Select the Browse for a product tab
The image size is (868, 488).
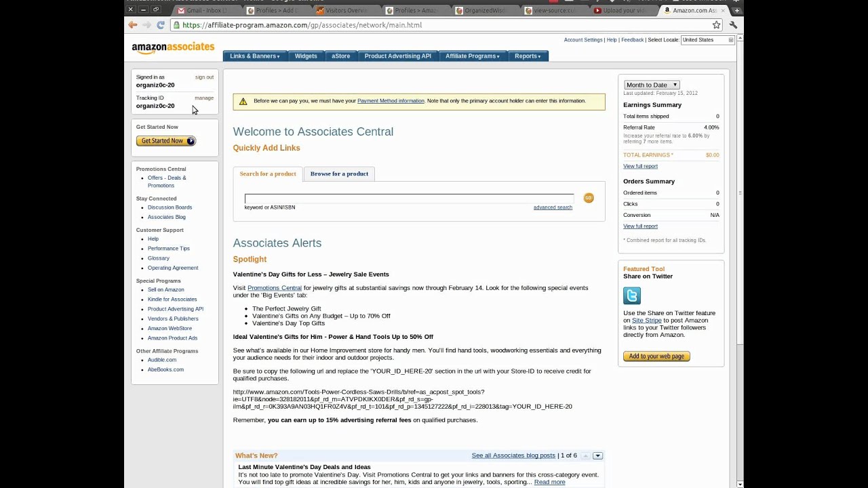click(x=339, y=174)
